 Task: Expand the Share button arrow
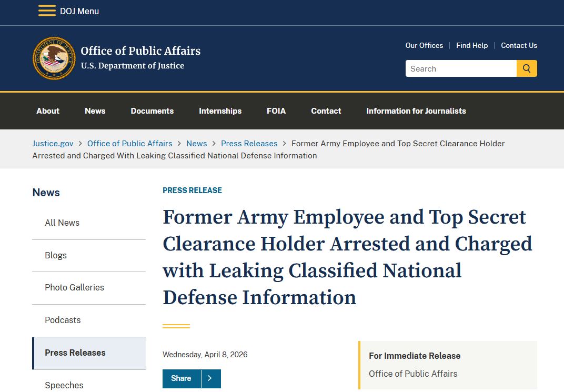click(210, 378)
